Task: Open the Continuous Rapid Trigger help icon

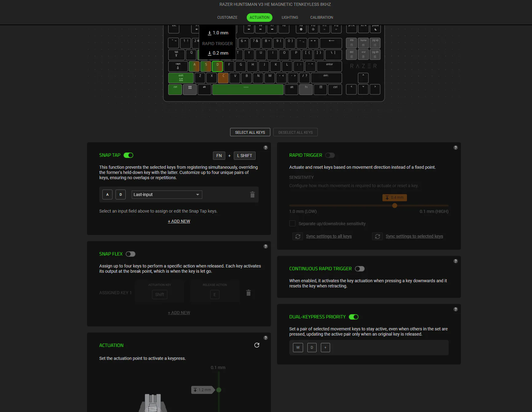Action: click(456, 261)
